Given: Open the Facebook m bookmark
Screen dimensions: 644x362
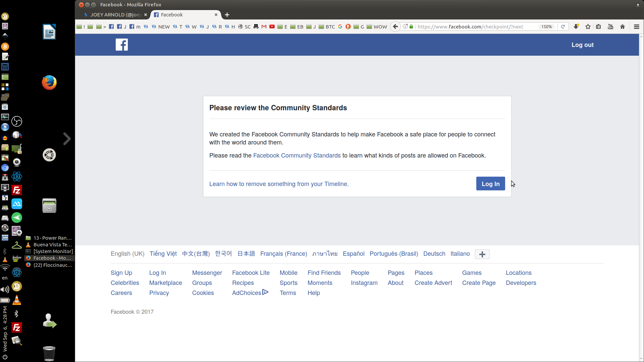Looking at the screenshot, I should (x=135, y=27).
